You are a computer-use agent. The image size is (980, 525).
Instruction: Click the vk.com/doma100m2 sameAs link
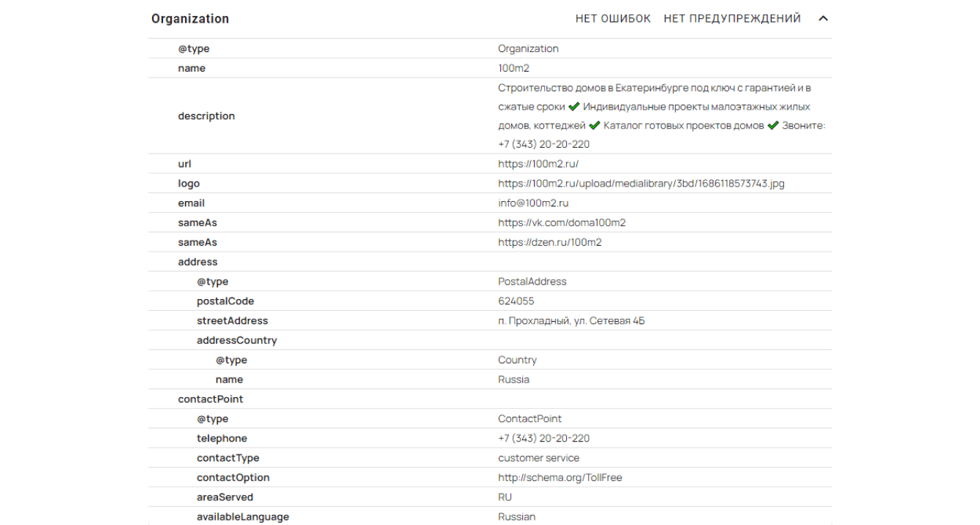[x=562, y=223]
